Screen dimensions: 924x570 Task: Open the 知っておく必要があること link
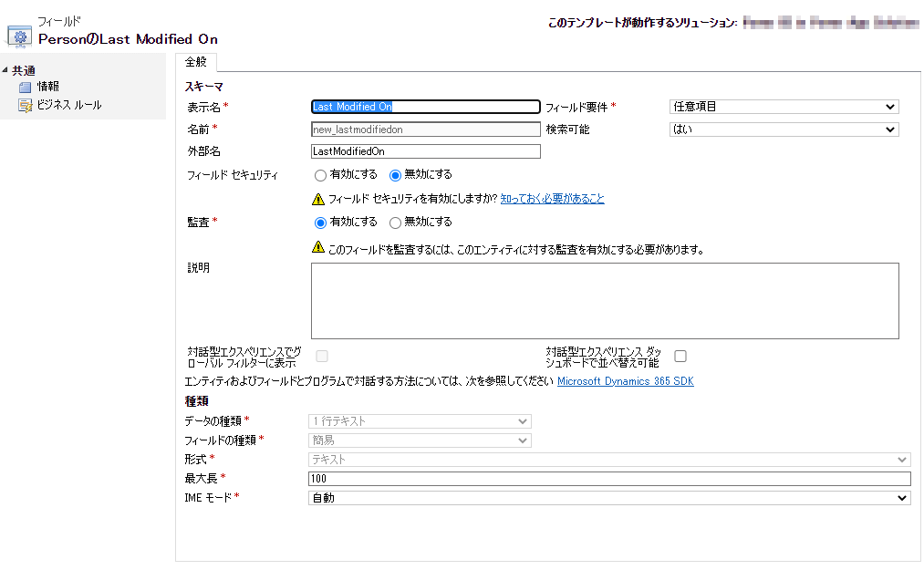click(x=552, y=199)
